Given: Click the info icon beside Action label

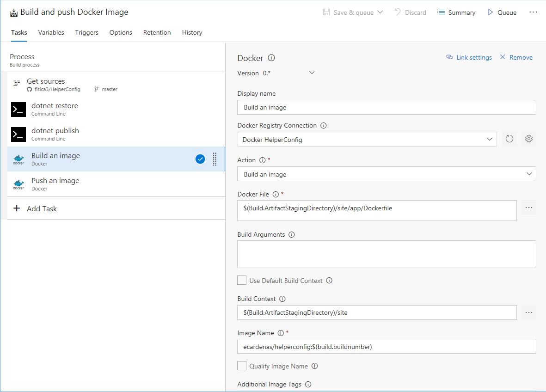Looking at the screenshot, I should (263, 160).
